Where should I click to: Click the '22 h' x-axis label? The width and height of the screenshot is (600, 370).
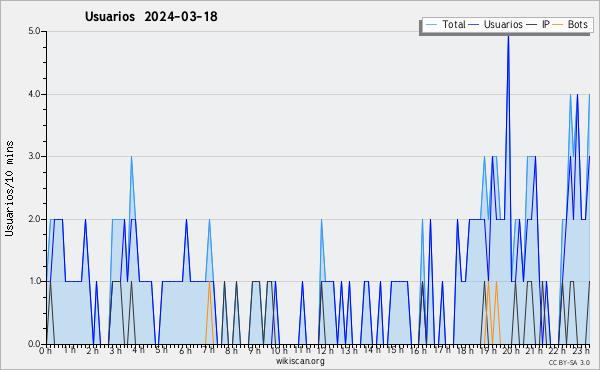pos(557,350)
